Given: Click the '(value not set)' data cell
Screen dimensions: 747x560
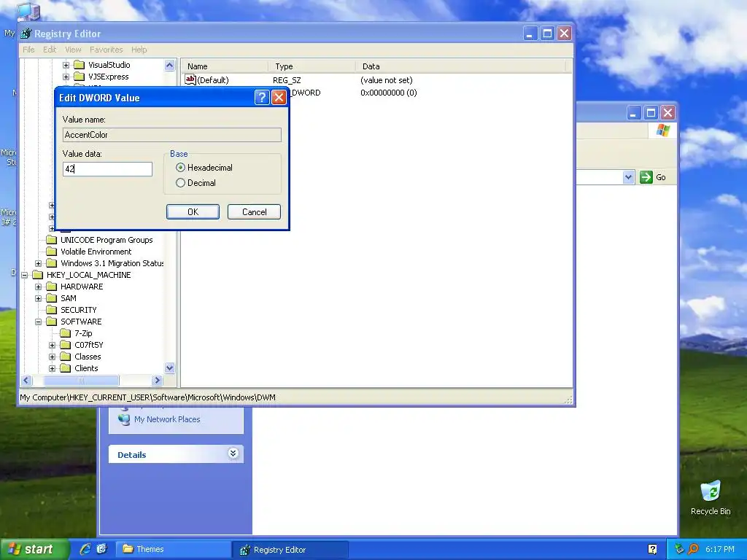Looking at the screenshot, I should pos(387,80).
